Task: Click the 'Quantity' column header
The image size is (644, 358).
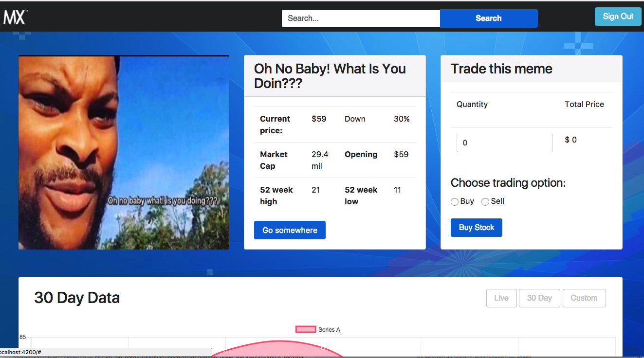Action: pyautogui.click(x=472, y=104)
